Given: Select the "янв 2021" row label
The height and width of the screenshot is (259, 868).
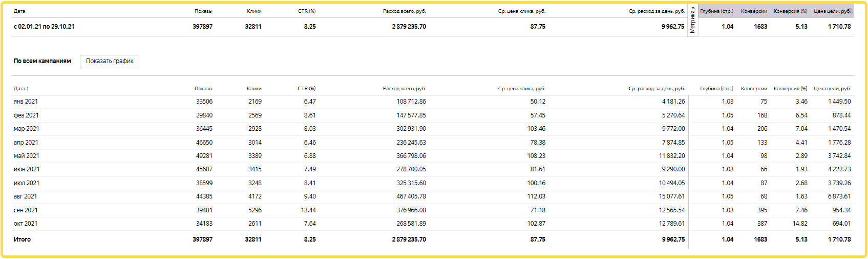Looking at the screenshot, I should pos(26,102).
